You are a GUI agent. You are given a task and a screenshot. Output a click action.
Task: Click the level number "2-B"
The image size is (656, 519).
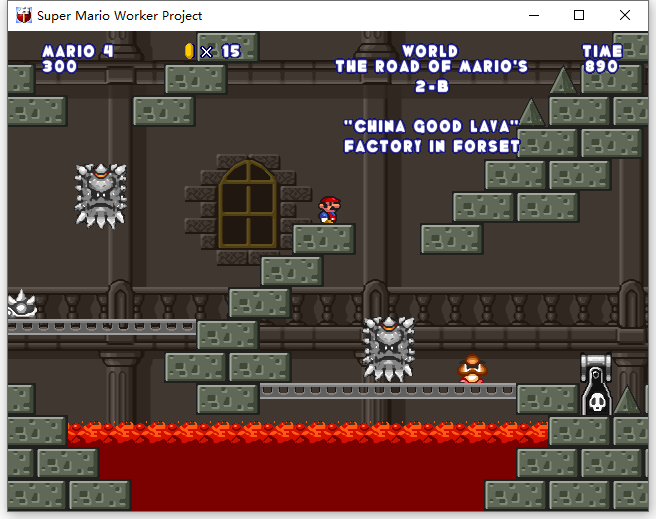[432, 87]
